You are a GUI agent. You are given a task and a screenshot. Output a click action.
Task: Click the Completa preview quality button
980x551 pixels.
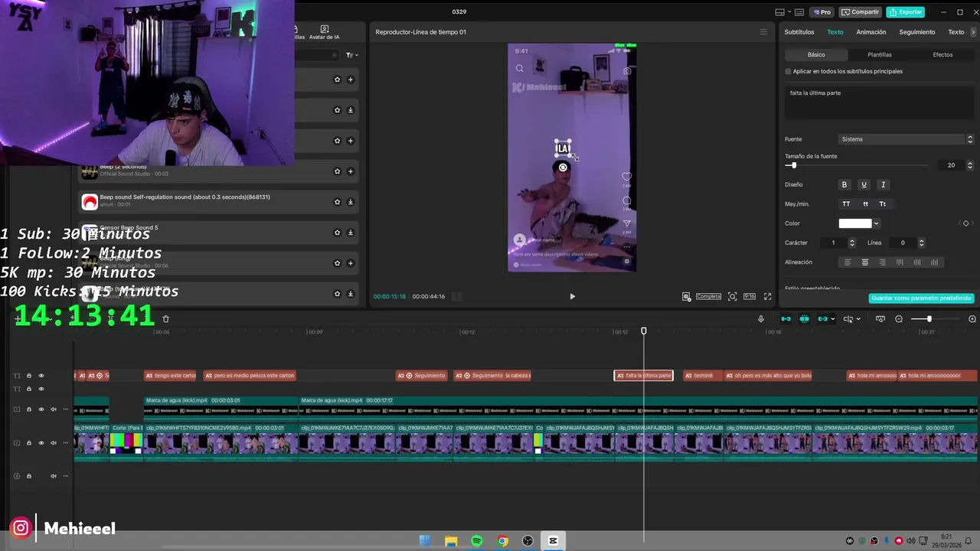tap(708, 296)
